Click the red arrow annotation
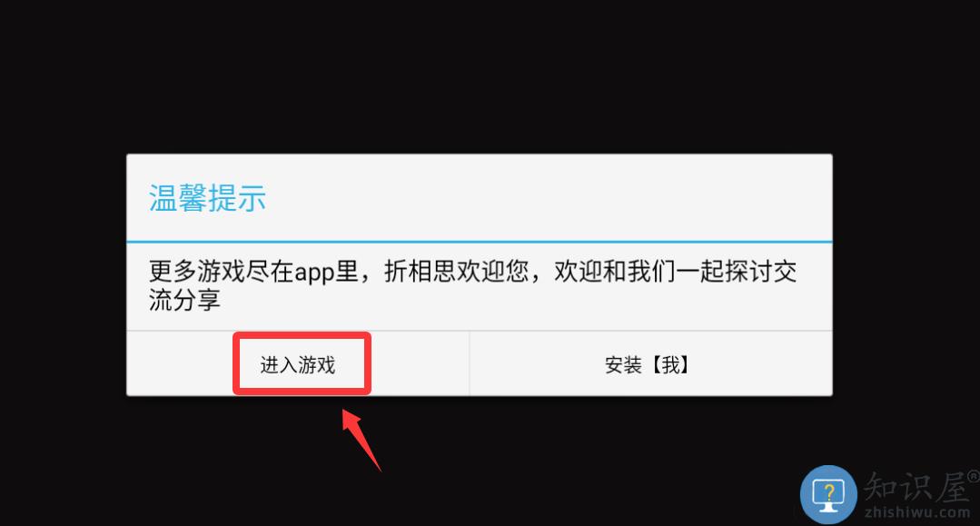The width and height of the screenshot is (980, 526). pos(361,440)
